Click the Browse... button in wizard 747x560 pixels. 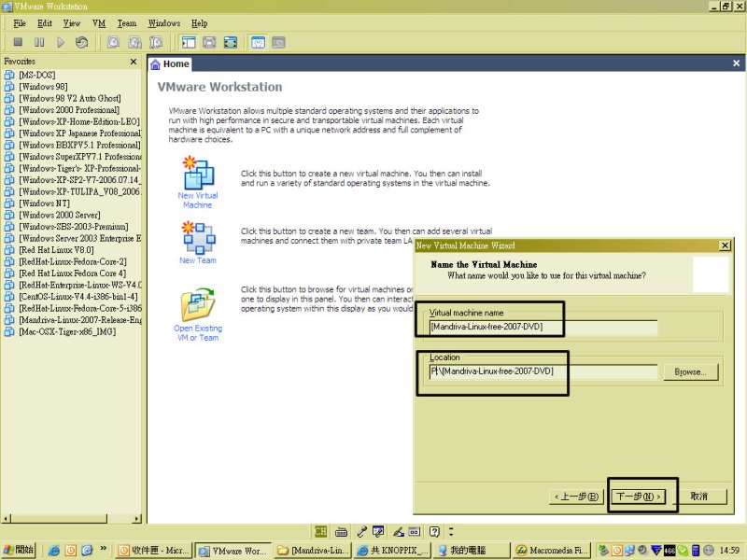691,371
